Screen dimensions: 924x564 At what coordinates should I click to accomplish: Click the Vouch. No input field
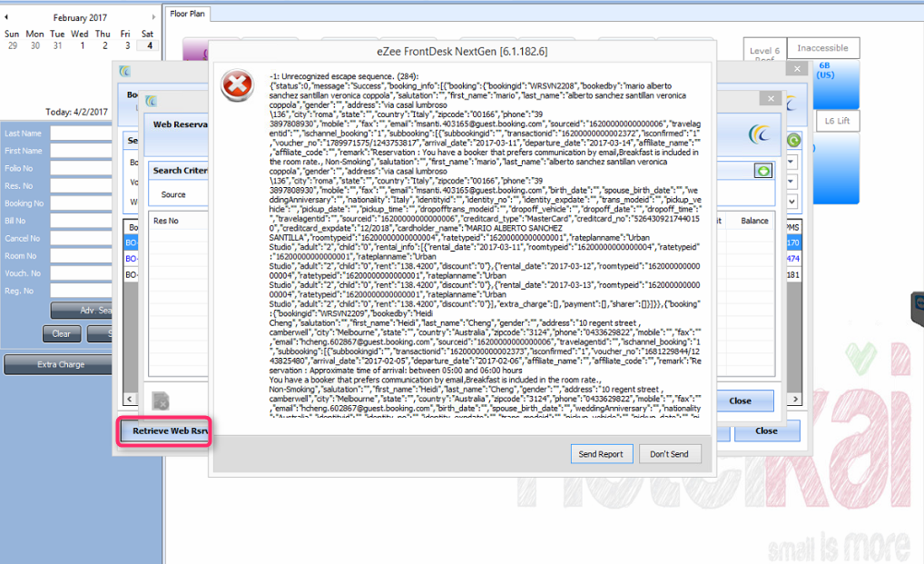[82, 272]
